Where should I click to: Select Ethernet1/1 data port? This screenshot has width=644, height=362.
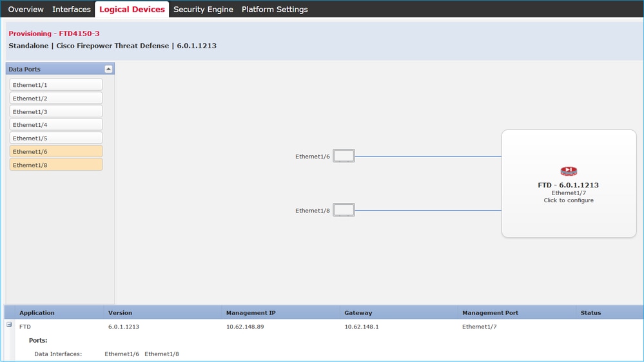point(56,85)
